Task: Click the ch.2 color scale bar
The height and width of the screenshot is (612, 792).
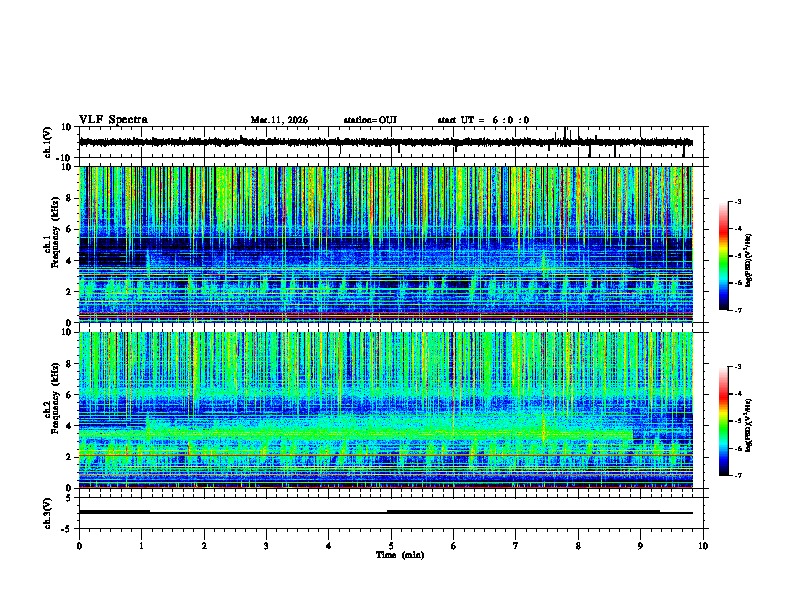Action: point(724,421)
